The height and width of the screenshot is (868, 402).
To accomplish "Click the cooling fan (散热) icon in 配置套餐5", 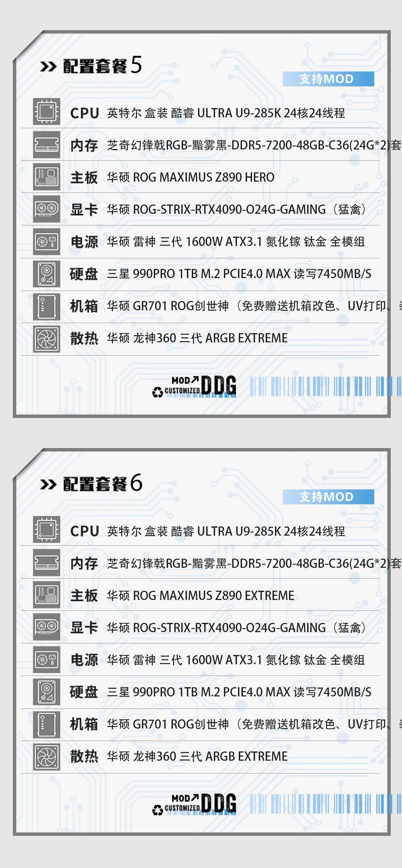I will (47, 339).
